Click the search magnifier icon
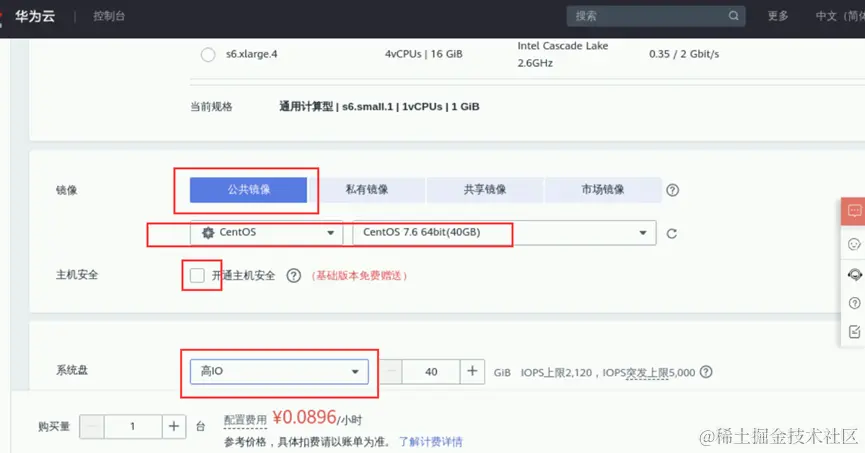 point(733,16)
